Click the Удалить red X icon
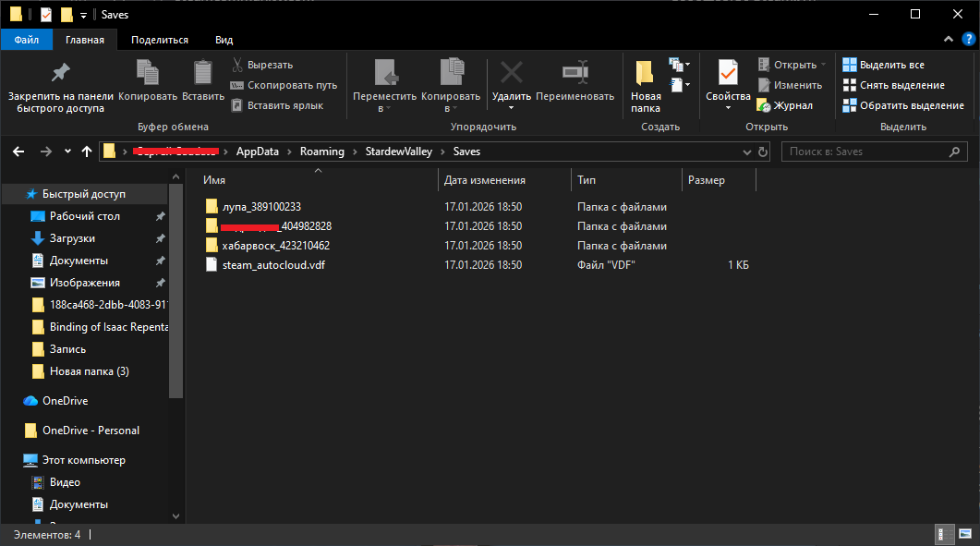The height and width of the screenshot is (546, 980). tap(512, 73)
